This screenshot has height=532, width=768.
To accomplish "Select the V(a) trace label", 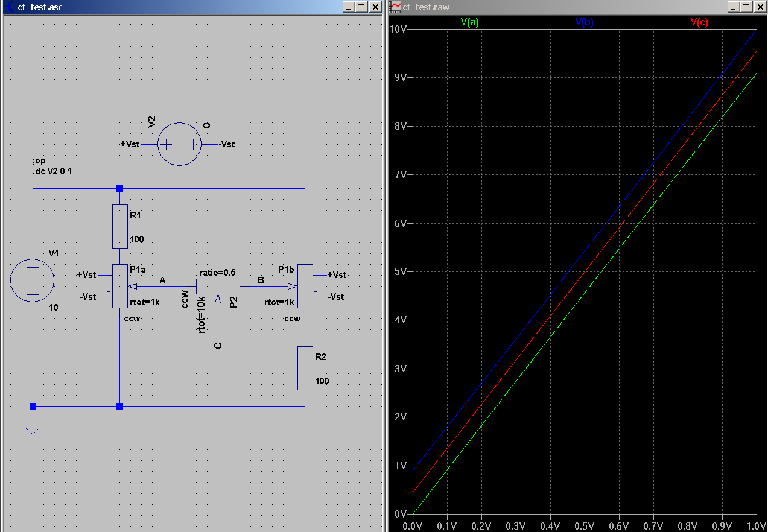I will coord(469,22).
